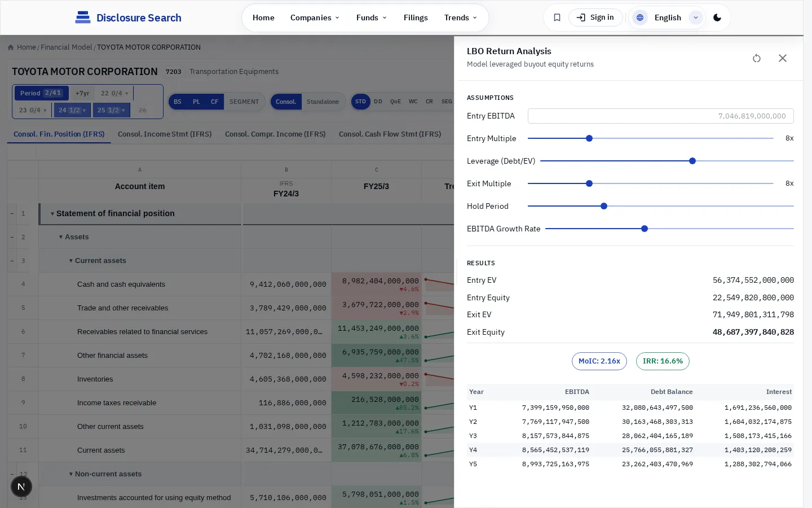Open the 23 0/4 period dropdown
This screenshot has height=508, width=812.
click(x=33, y=110)
